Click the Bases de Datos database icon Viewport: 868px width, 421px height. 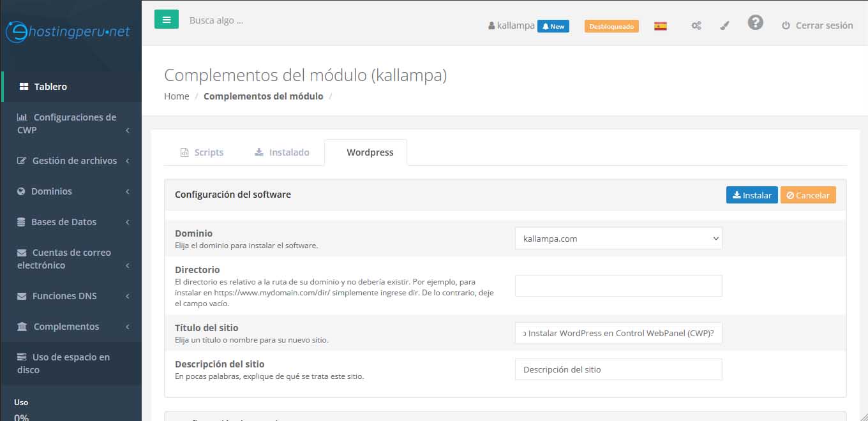point(21,222)
